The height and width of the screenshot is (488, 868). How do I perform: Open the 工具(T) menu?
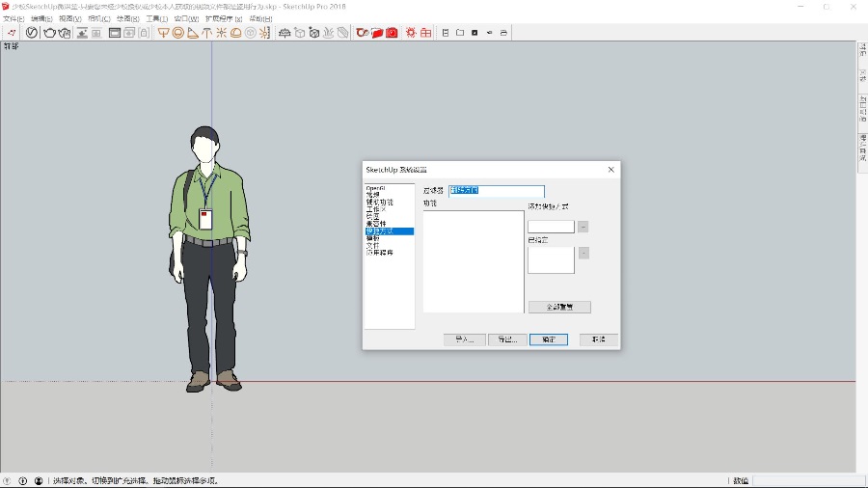pyautogui.click(x=156, y=19)
